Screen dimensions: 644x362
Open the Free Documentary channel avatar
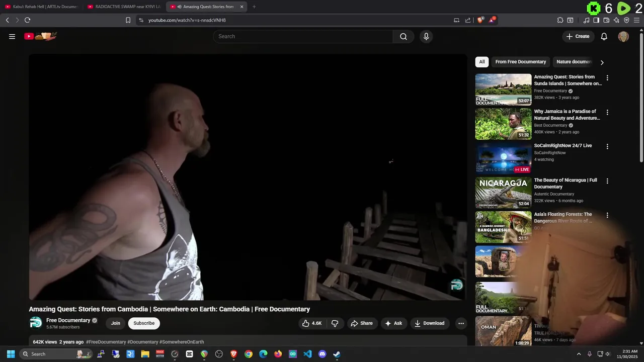(x=36, y=323)
